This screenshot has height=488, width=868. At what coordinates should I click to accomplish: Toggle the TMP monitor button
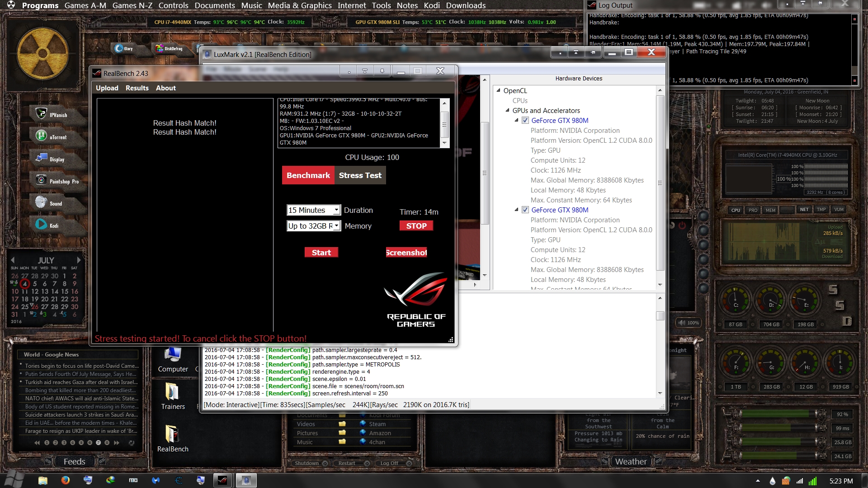(821, 210)
